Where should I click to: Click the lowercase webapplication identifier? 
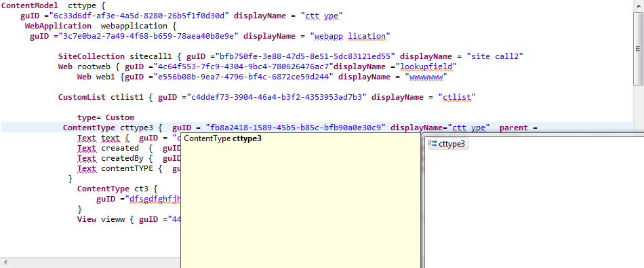[x=134, y=26]
